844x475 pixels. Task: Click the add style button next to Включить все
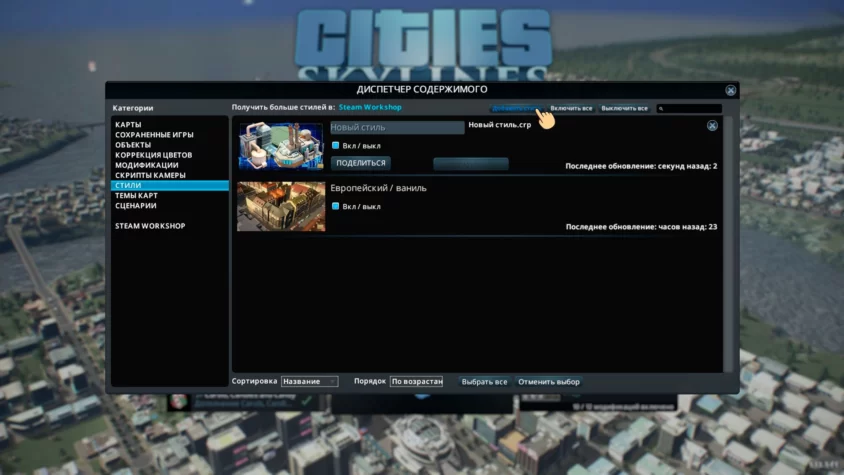pyautogui.click(x=516, y=108)
